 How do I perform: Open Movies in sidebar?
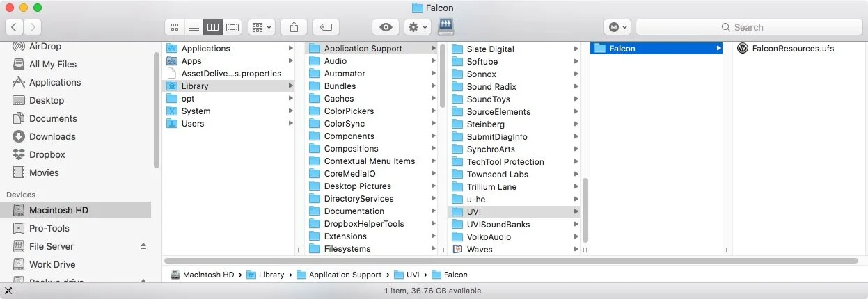[x=44, y=172]
